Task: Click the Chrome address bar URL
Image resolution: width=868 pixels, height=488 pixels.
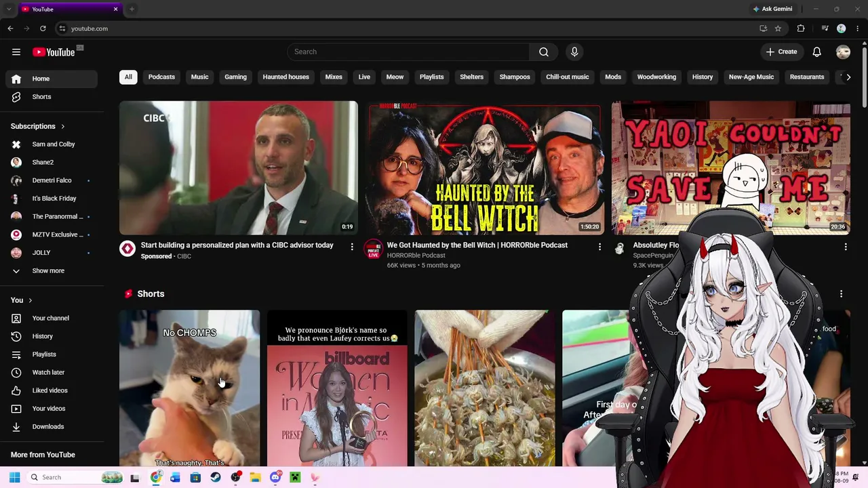Action: coord(90,28)
